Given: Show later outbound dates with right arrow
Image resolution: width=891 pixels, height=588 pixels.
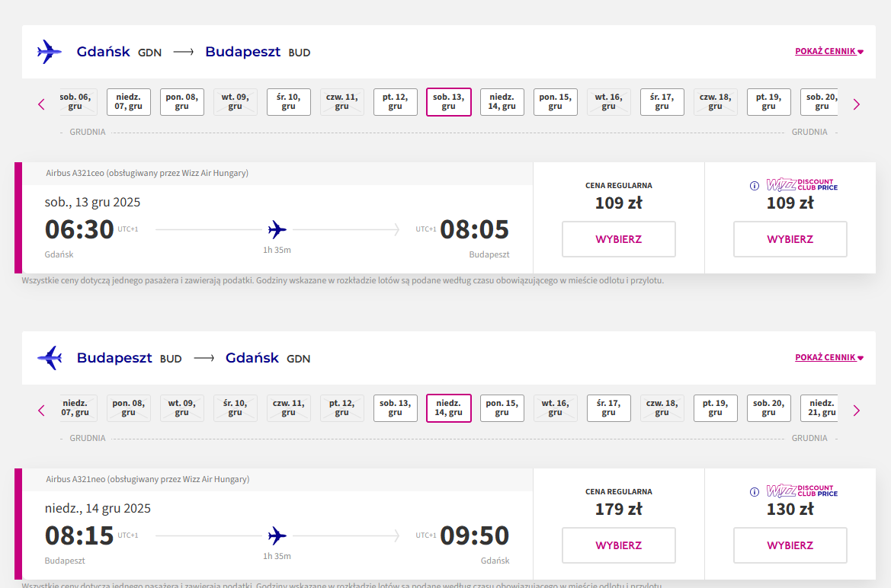Looking at the screenshot, I should 857,104.
